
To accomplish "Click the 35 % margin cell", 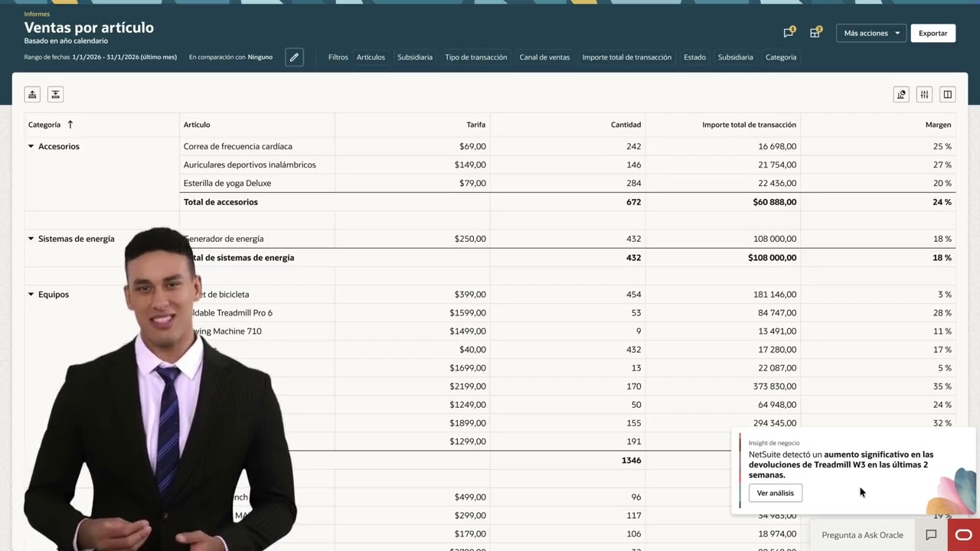I will click(942, 386).
